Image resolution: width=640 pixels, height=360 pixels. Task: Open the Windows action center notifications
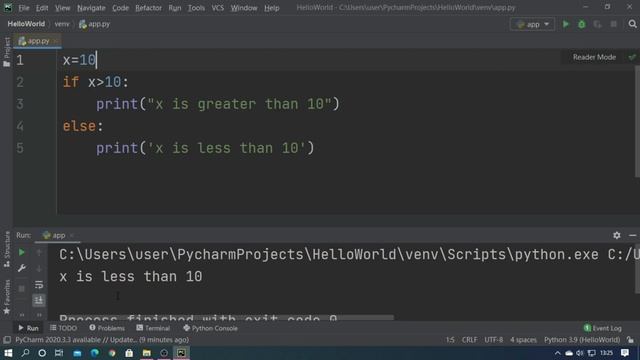(625, 353)
